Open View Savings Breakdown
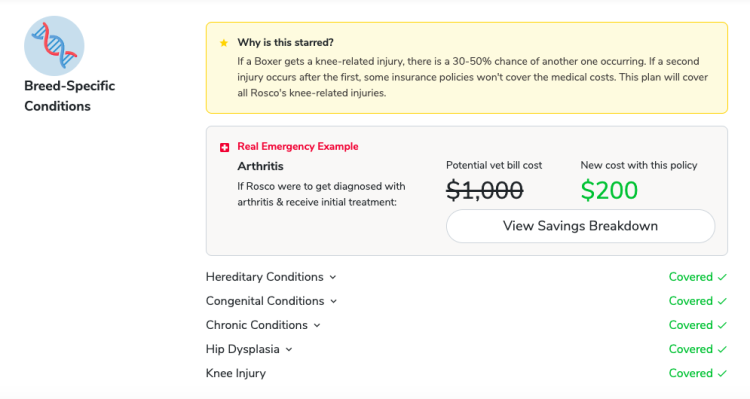The image size is (750, 399). [580, 226]
